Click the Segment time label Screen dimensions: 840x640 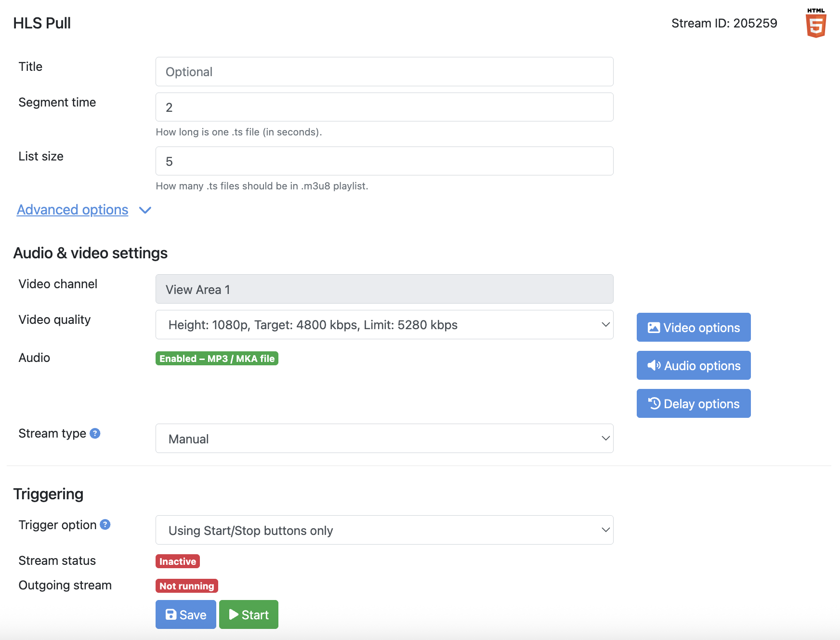coord(57,102)
